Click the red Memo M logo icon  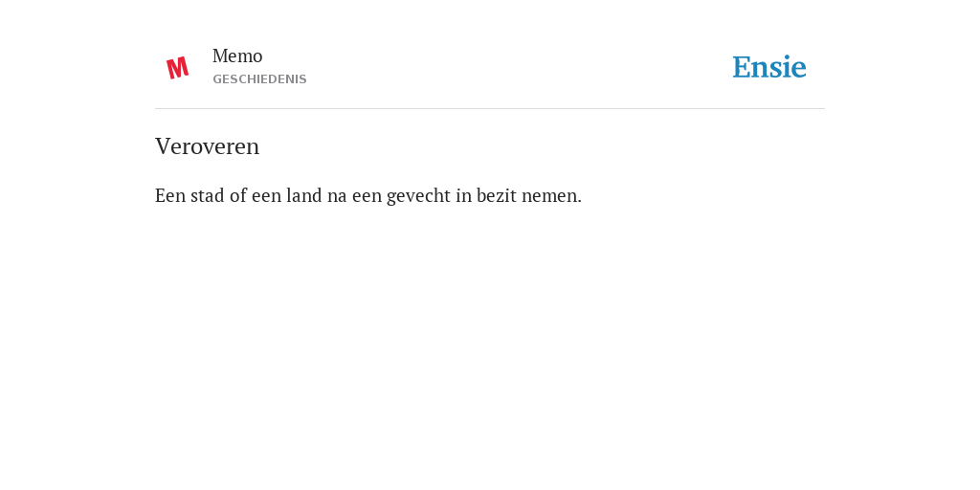(177, 68)
